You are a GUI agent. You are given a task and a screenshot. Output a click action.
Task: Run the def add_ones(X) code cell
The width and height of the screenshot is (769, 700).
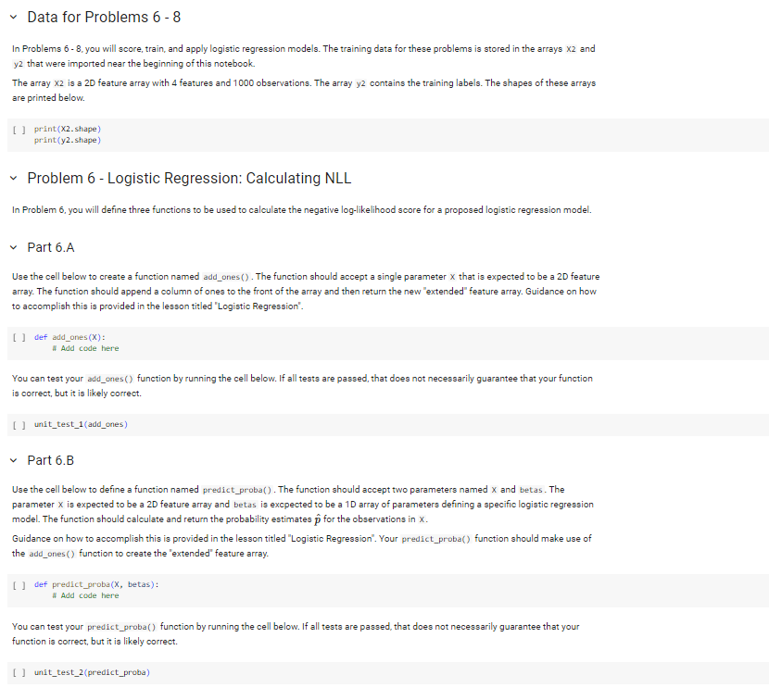19,337
